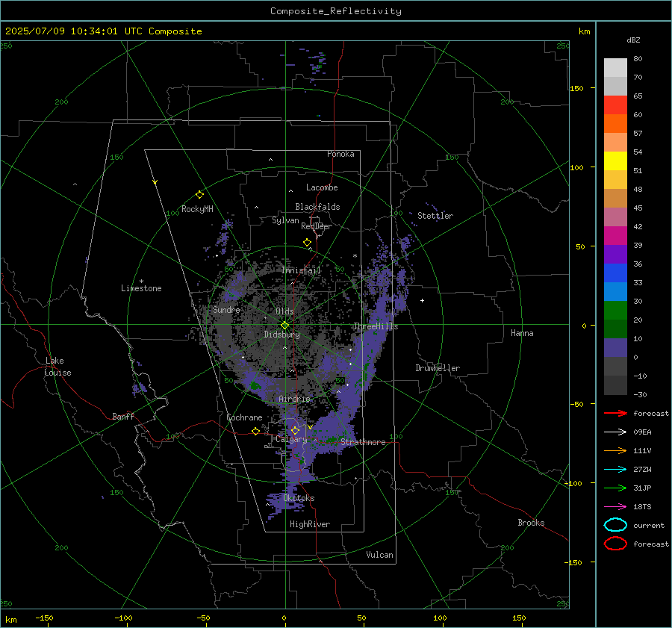Image resolution: width=672 pixels, height=628 pixels.
Task: Click the current legend label
Action: (x=649, y=525)
